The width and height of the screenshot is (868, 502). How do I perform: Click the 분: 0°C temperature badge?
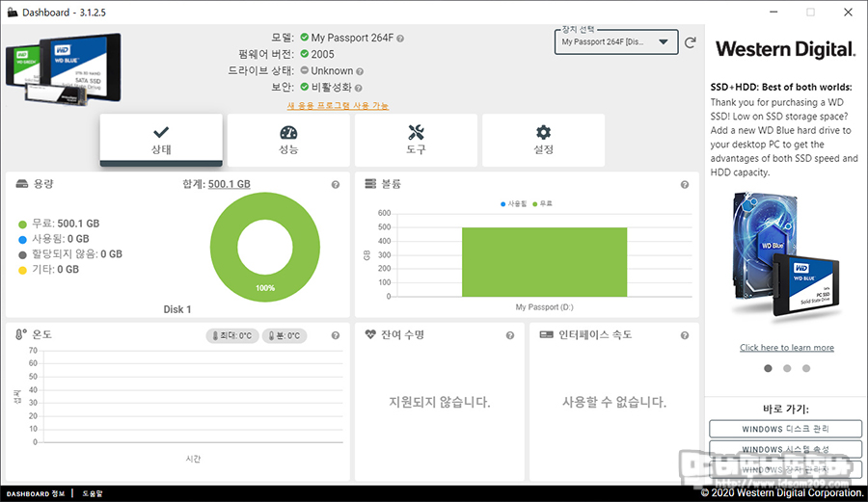coord(285,335)
